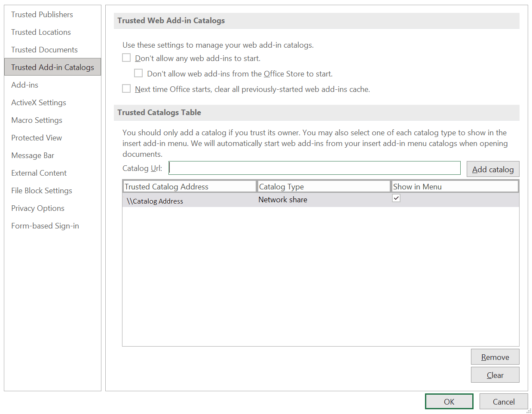532x414 pixels.
Task: Uncheck Show in Menu for Catalog Address
Action: click(x=396, y=198)
